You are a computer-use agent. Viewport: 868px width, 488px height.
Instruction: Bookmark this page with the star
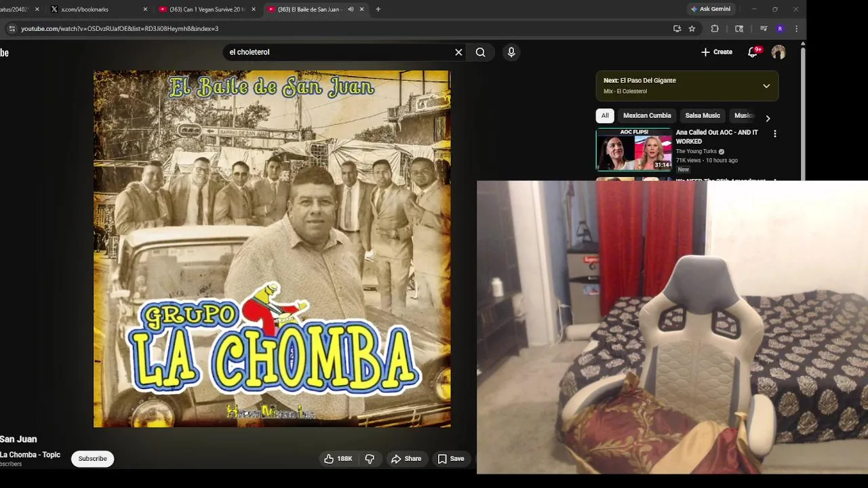(x=692, y=28)
